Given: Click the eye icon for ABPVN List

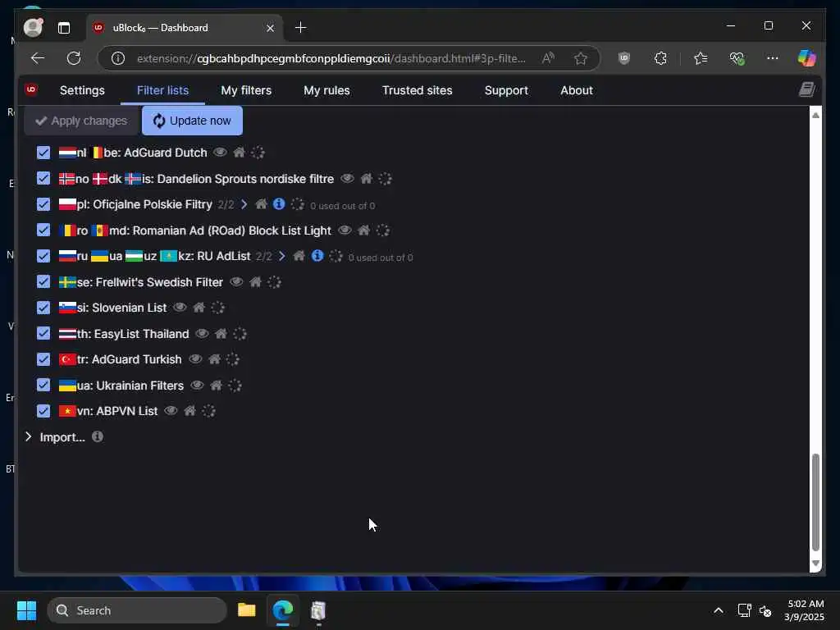Looking at the screenshot, I should pyautogui.click(x=171, y=411).
